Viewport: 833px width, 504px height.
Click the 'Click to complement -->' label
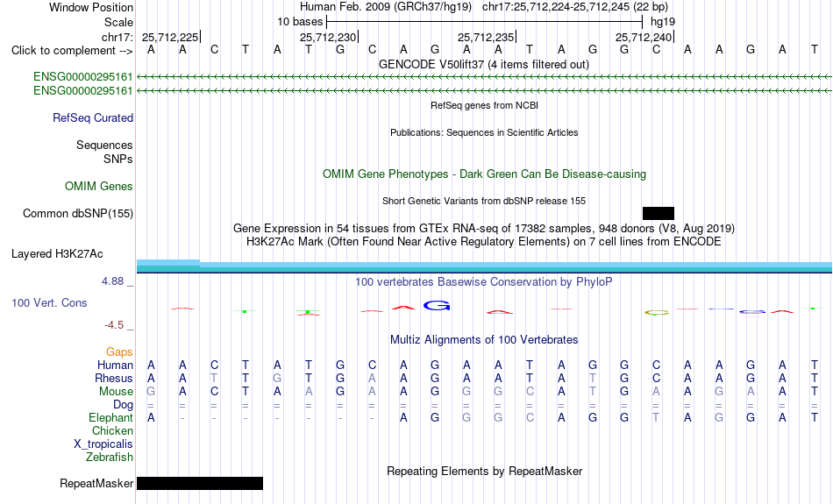tap(72, 51)
